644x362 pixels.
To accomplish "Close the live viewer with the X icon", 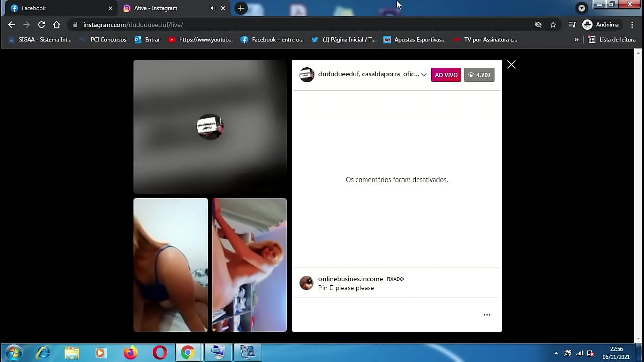I will 511,65.
